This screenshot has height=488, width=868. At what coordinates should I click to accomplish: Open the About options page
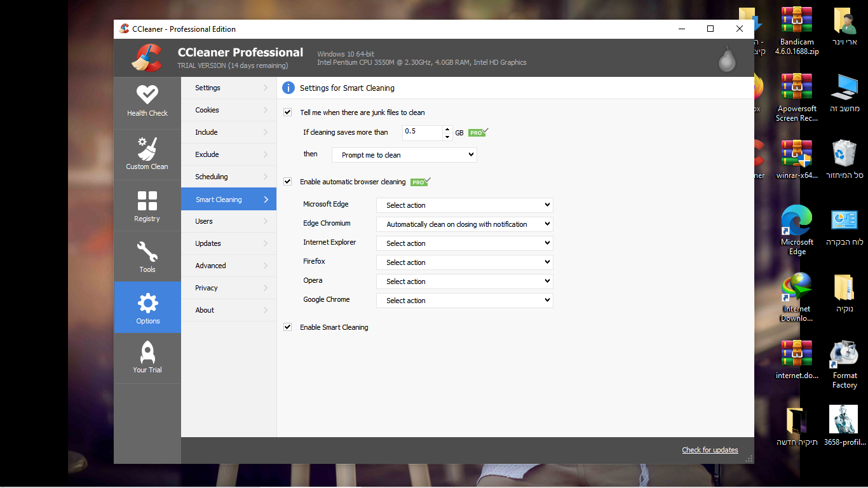[x=229, y=310]
